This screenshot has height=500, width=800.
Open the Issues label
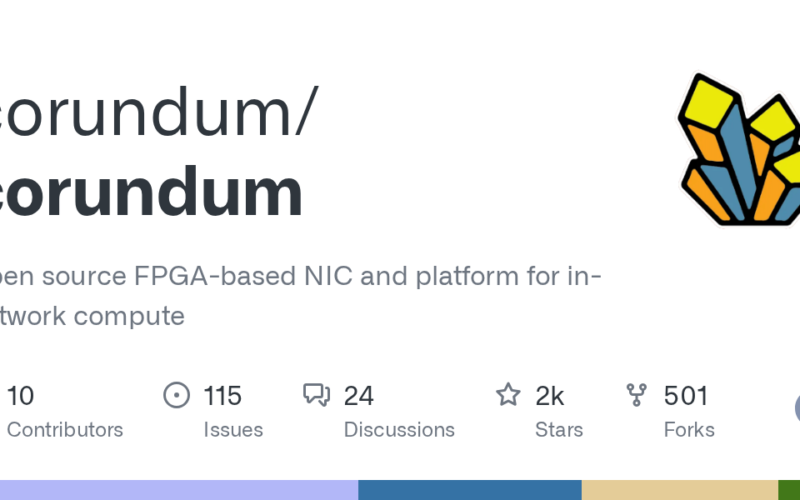click(x=233, y=430)
